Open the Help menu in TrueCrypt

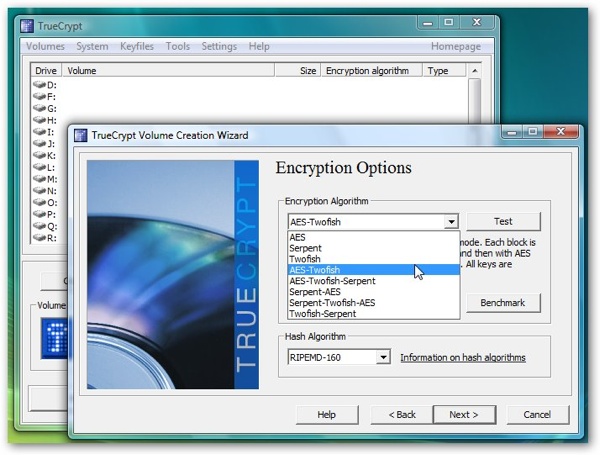[x=259, y=46]
